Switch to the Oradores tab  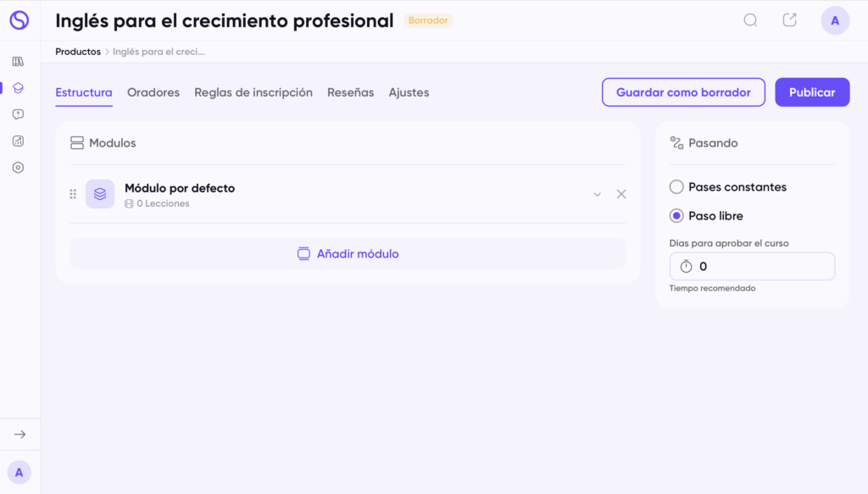click(x=153, y=92)
